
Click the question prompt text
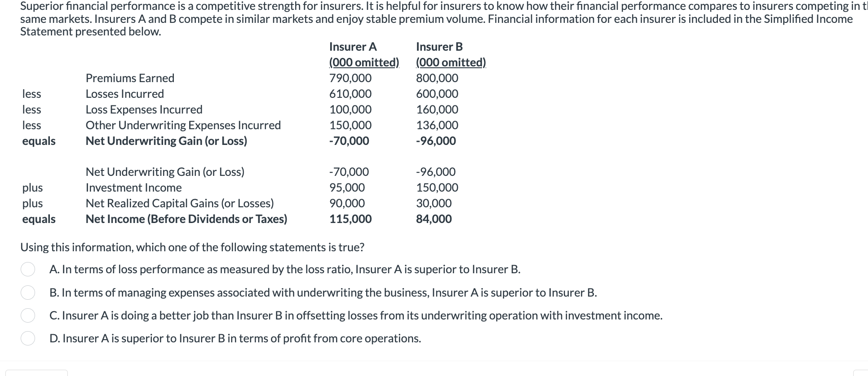[192, 247]
